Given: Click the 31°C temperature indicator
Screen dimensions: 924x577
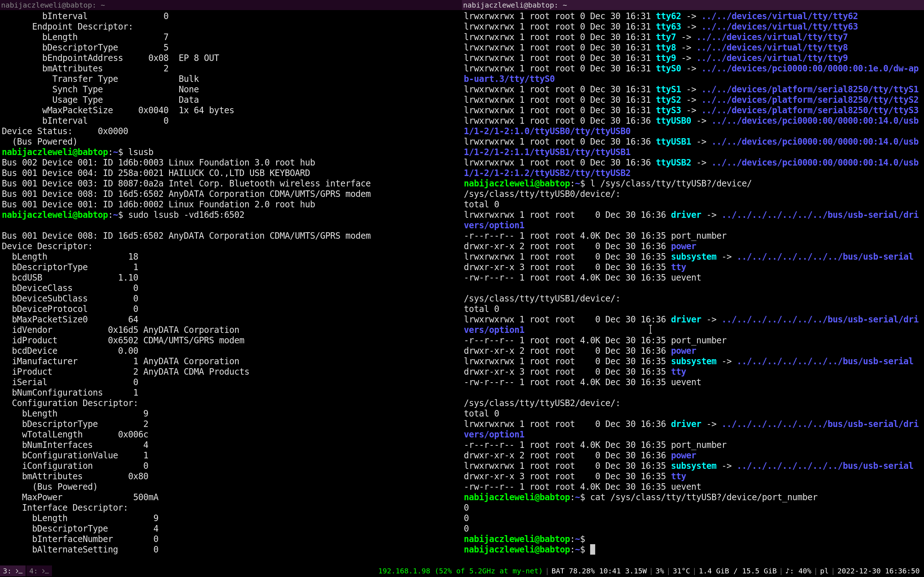Looking at the screenshot, I should [x=681, y=571].
